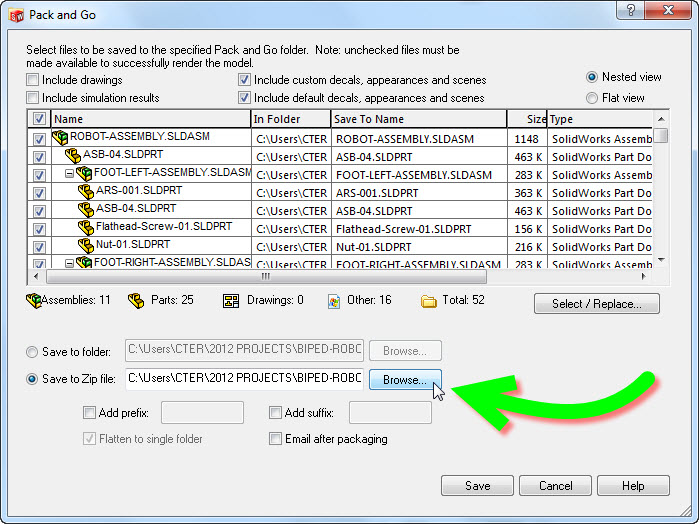Click the horizontal scrollbar thumb
The height and width of the screenshot is (524, 699).
pos(266,276)
